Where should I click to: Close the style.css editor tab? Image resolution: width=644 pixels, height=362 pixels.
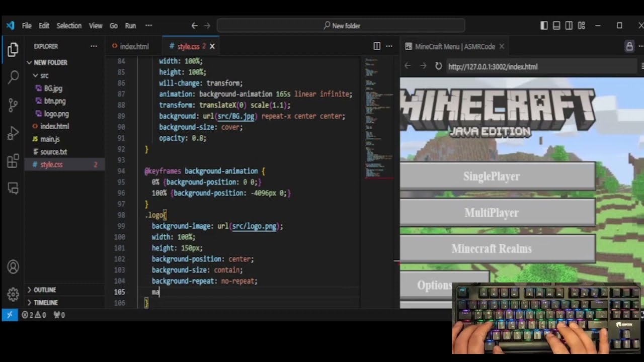pos(212,46)
